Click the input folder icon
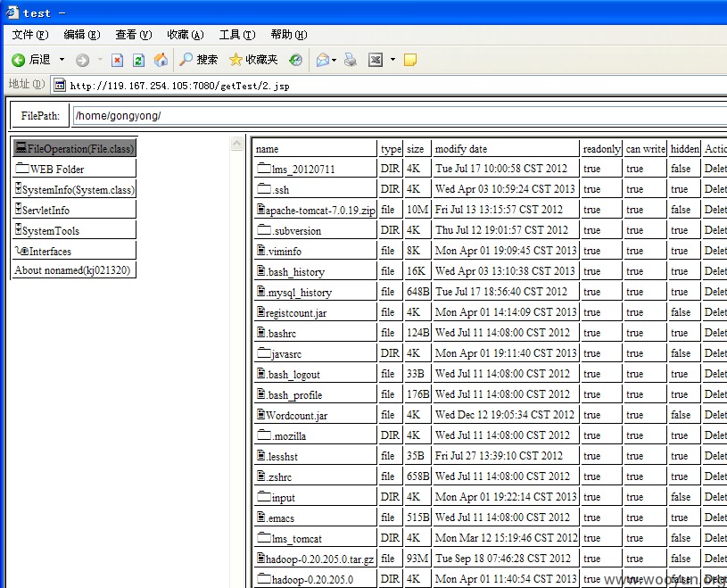Image resolution: width=727 pixels, height=588 pixels. 264,496
